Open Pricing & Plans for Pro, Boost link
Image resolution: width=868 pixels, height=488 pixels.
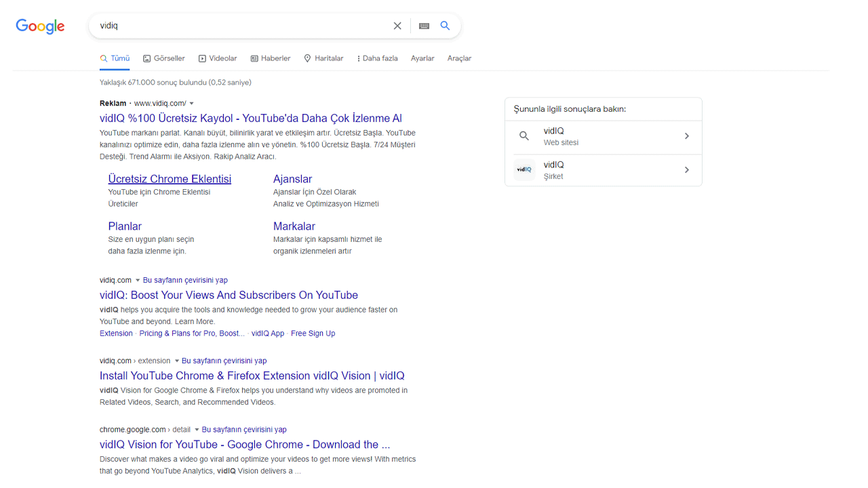(192, 333)
